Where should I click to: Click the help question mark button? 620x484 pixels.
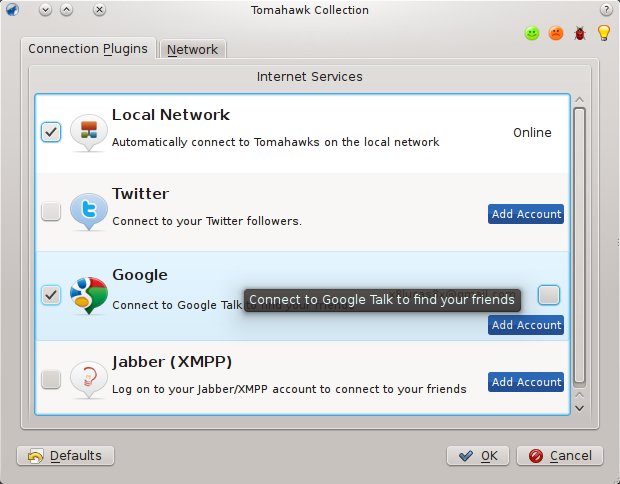click(606, 9)
